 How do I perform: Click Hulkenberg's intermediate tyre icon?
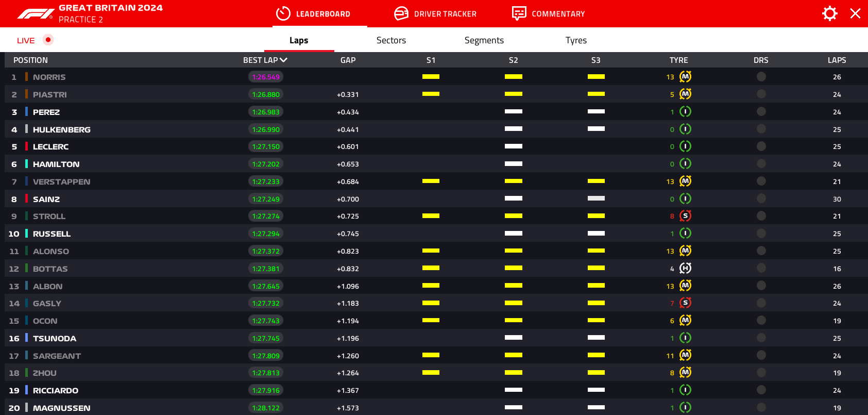coord(685,129)
